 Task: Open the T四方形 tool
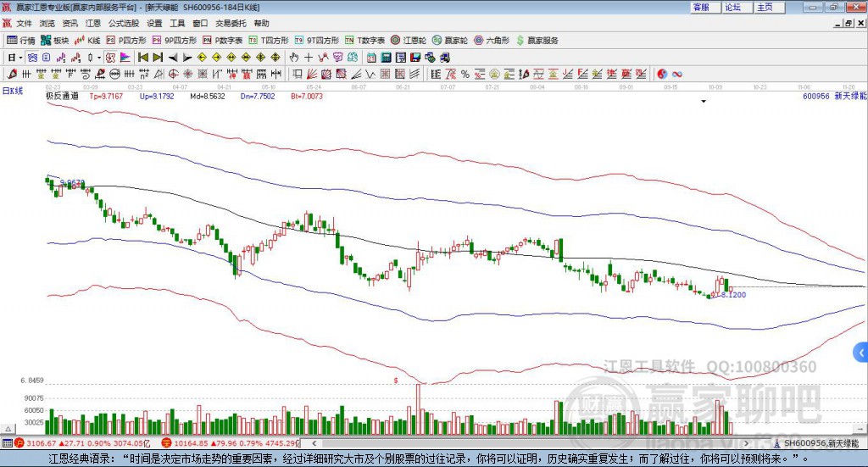[269, 41]
